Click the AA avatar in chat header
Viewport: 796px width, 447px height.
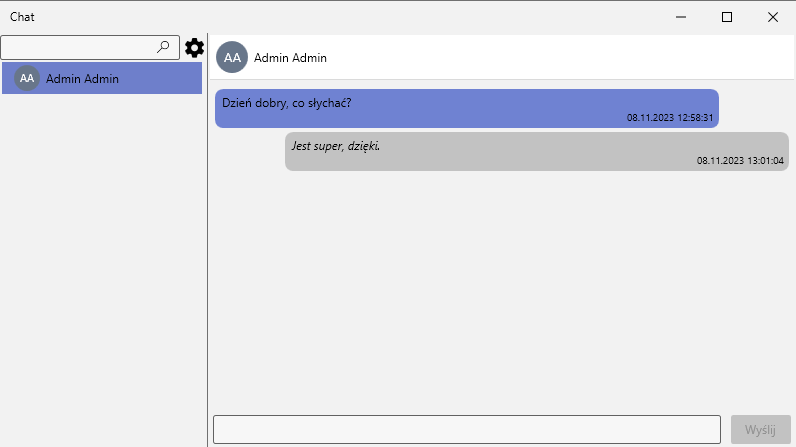232,58
